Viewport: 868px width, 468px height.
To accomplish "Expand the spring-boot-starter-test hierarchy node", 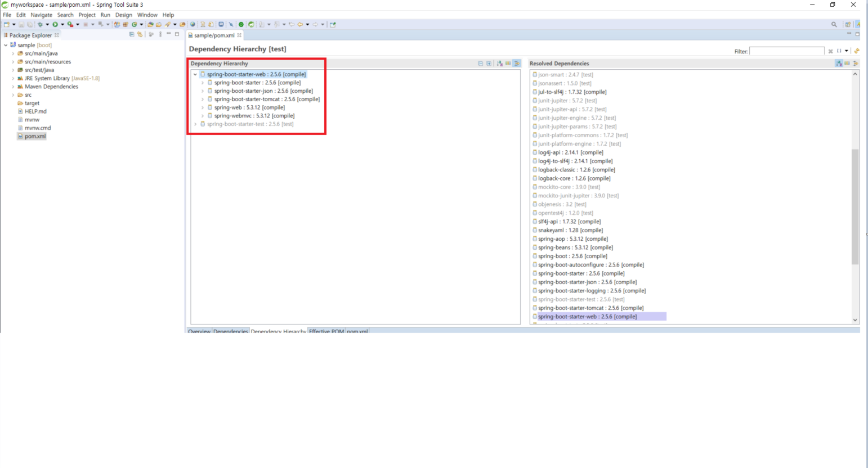I will (x=195, y=124).
